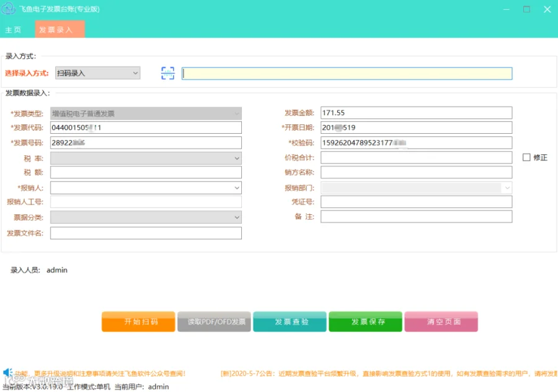This screenshot has width=558, height=392.
Task: Expand the 票据分类 dropdown
Action: pos(146,217)
